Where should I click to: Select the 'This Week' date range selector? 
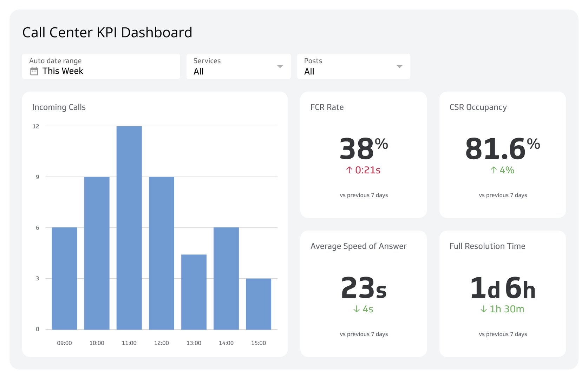click(x=63, y=71)
